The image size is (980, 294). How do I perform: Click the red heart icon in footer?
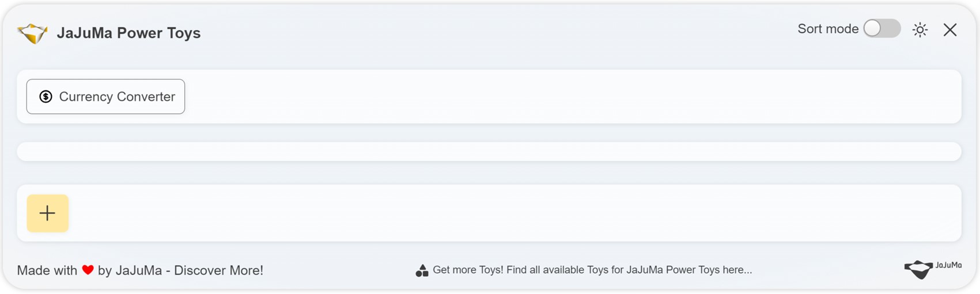point(88,270)
